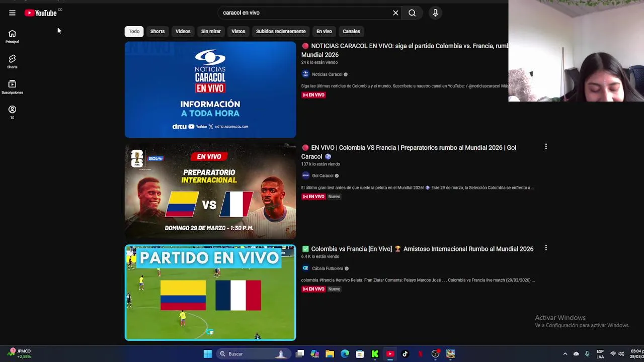Open the Noticias Caracol channel avatar

tap(305, 74)
